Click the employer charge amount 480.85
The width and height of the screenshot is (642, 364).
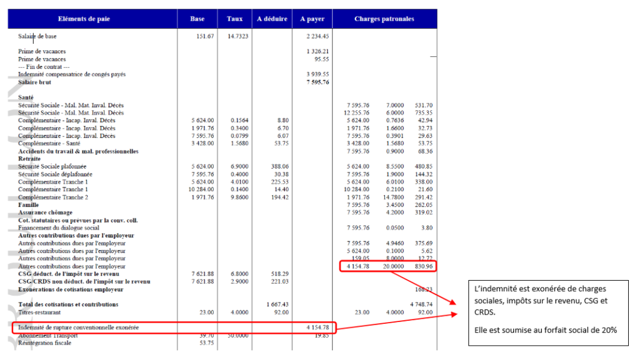tap(423, 167)
